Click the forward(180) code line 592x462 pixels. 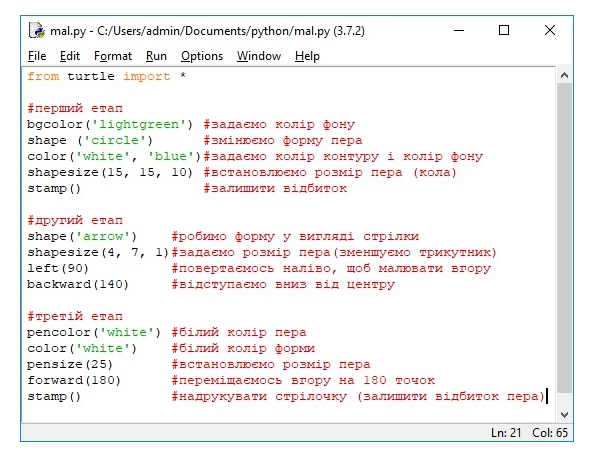74,380
